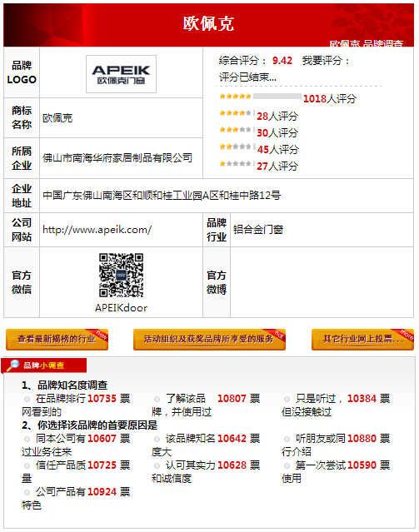Click the four-star rating icons row
The height and width of the screenshot is (532, 419).
pyautogui.click(x=235, y=113)
